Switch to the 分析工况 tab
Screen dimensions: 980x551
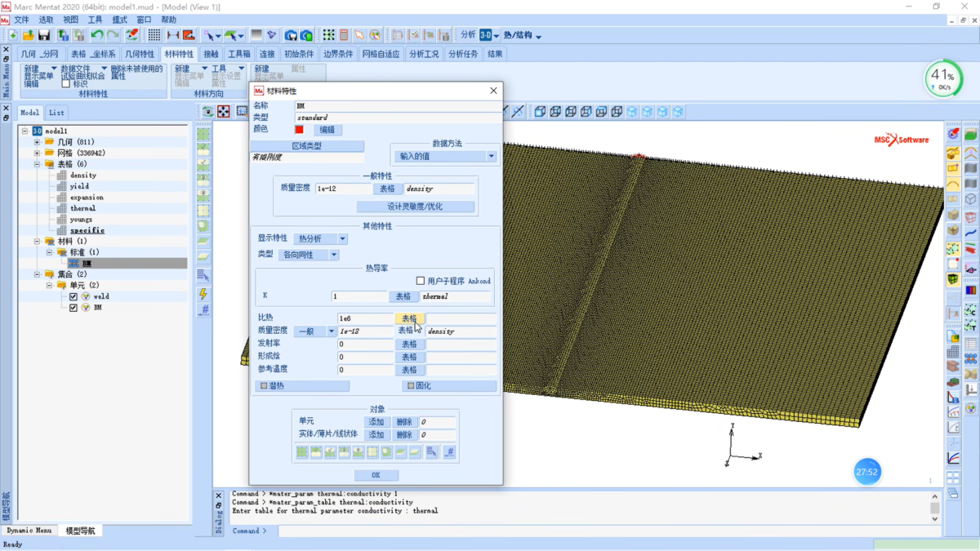coord(424,54)
